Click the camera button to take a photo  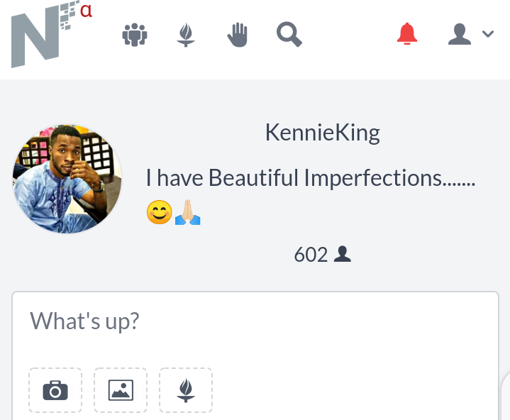(x=55, y=390)
